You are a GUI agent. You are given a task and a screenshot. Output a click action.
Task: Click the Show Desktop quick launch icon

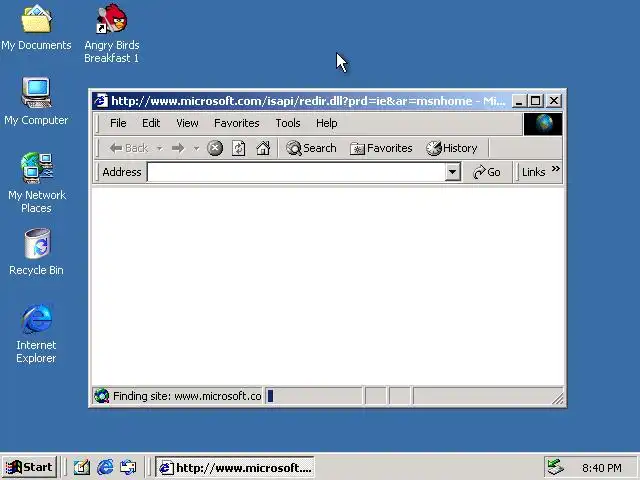point(82,467)
